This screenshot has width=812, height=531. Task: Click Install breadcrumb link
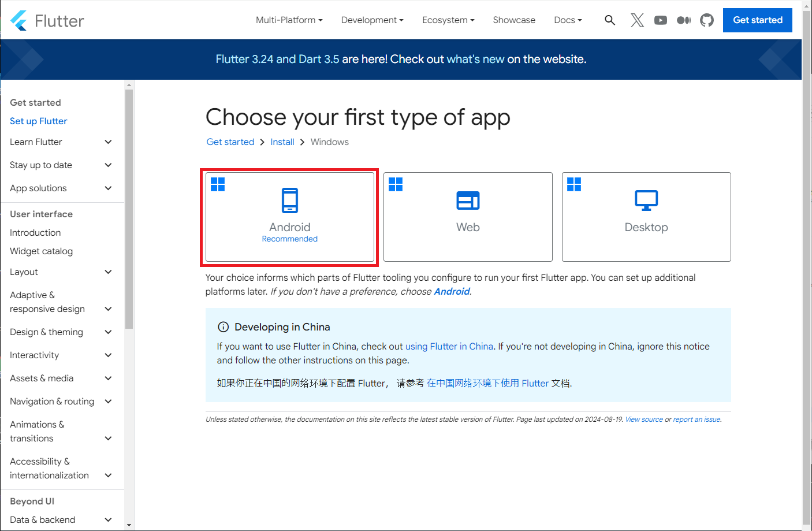[x=282, y=142]
